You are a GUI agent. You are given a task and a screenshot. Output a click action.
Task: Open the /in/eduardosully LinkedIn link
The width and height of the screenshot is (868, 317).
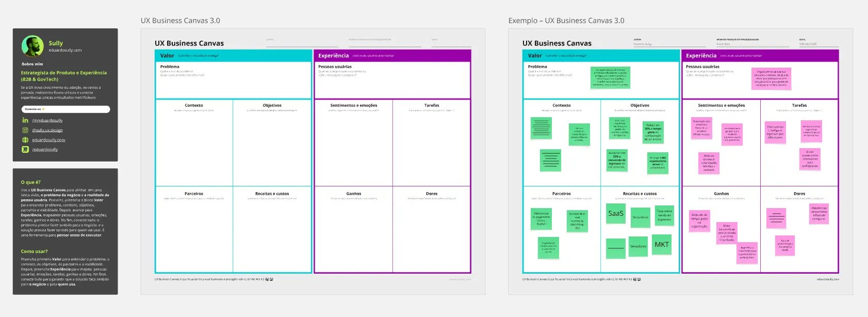tap(47, 120)
